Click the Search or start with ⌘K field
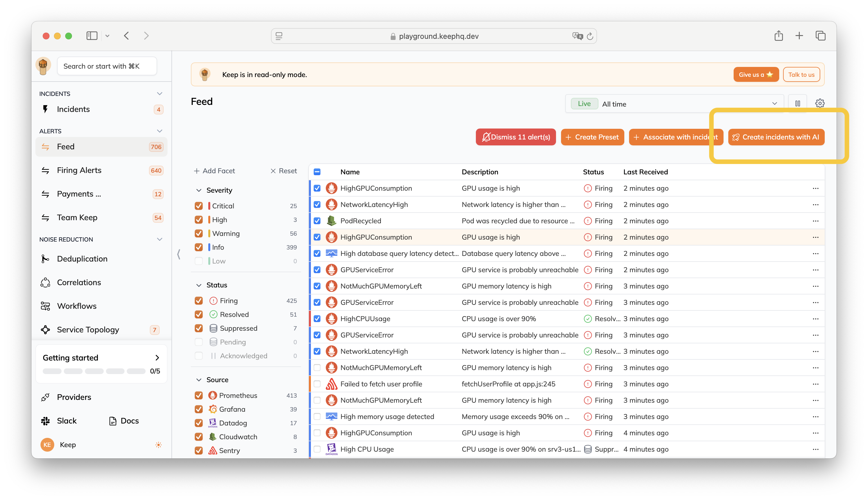 [x=107, y=66]
